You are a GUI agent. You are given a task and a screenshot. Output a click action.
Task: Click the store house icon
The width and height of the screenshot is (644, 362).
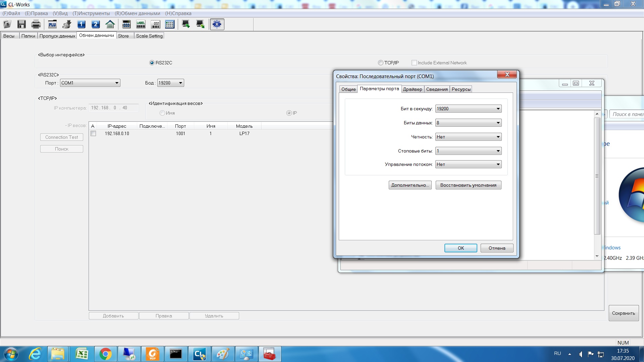point(110,24)
